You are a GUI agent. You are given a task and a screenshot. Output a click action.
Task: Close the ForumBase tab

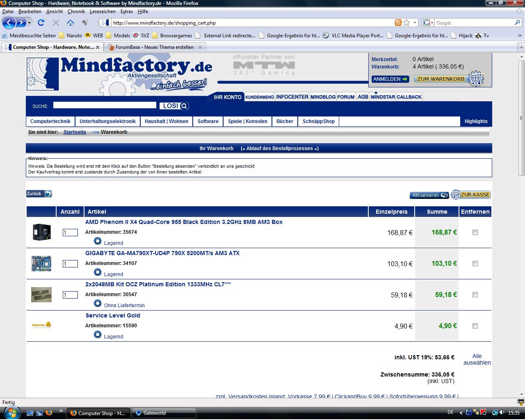click(x=200, y=47)
